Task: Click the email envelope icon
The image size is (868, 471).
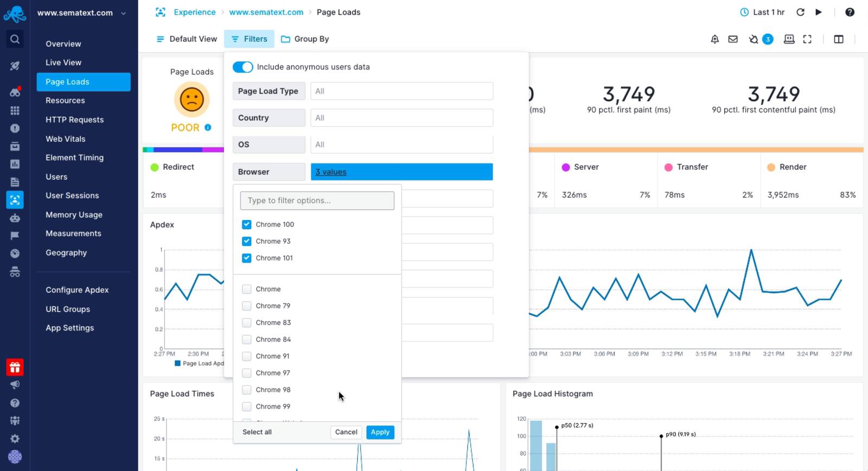Action: [733, 39]
